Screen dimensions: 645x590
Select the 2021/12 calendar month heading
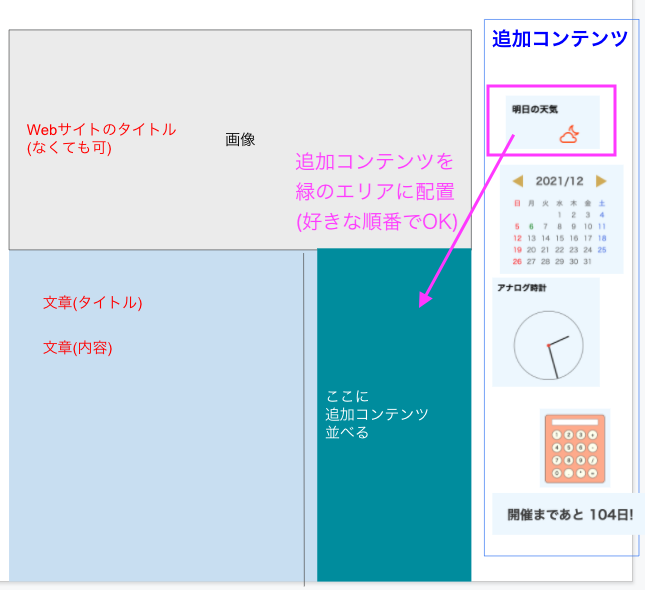[559, 181]
